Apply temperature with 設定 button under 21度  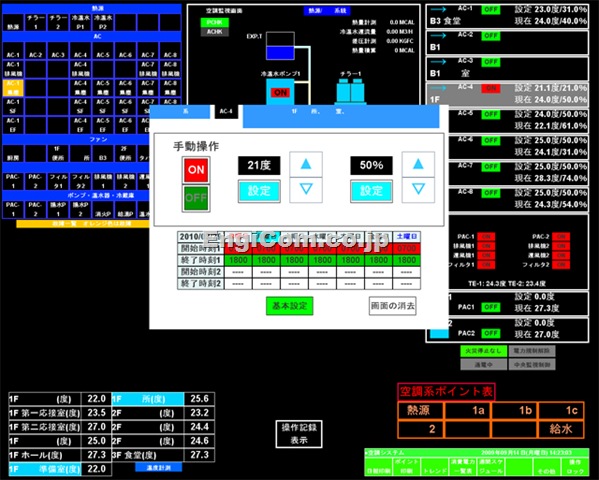(x=259, y=191)
